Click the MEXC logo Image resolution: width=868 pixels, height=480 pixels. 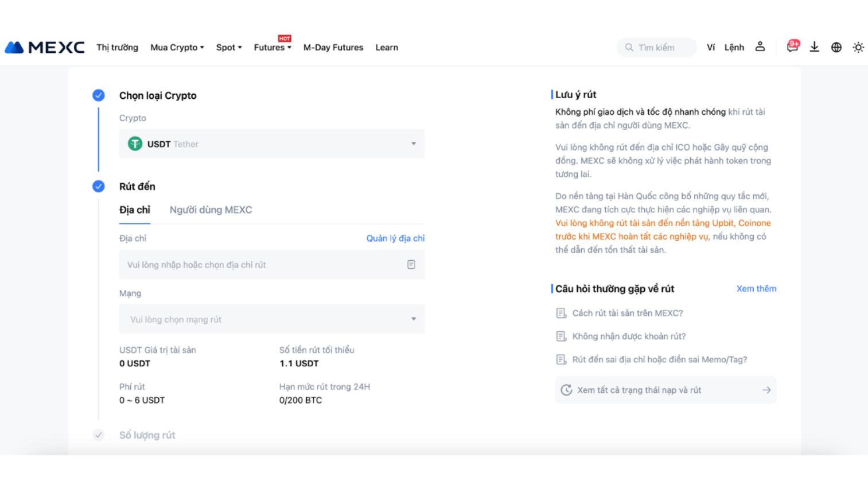45,47
